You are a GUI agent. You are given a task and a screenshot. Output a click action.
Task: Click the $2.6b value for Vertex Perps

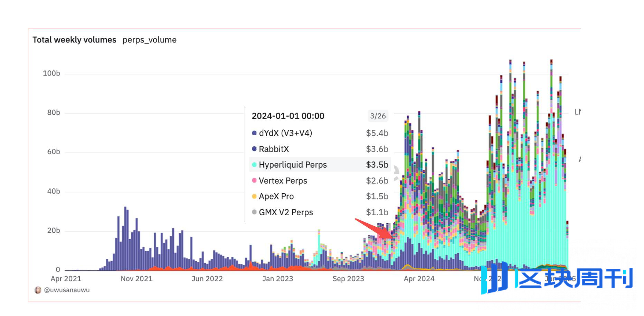pos(377,181)
